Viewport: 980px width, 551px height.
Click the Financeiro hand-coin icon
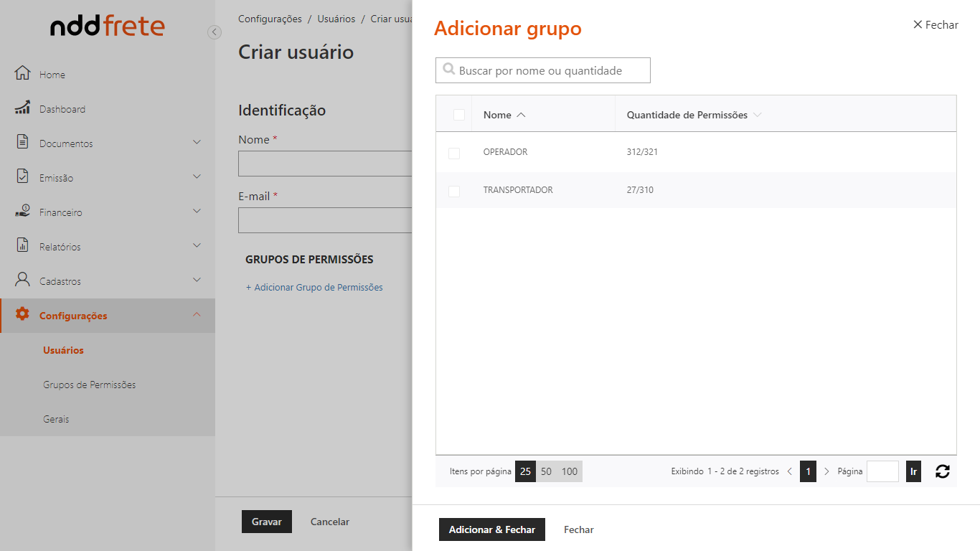[x=22, y=211]
